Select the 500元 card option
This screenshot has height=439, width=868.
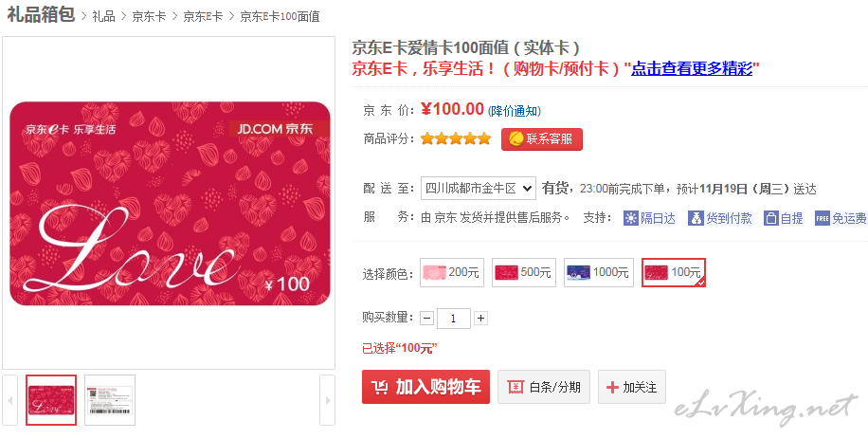523,273
